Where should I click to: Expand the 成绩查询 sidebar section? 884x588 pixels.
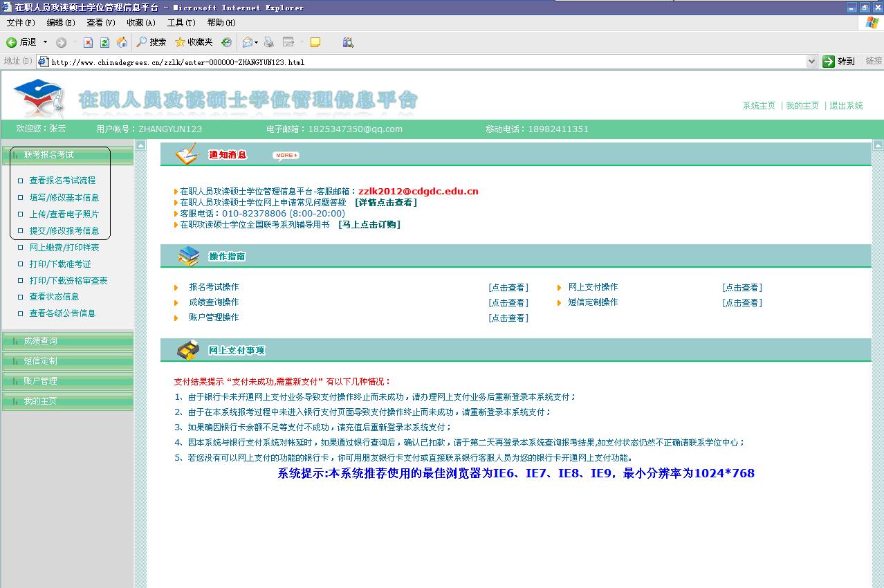(x=40, y=341)
